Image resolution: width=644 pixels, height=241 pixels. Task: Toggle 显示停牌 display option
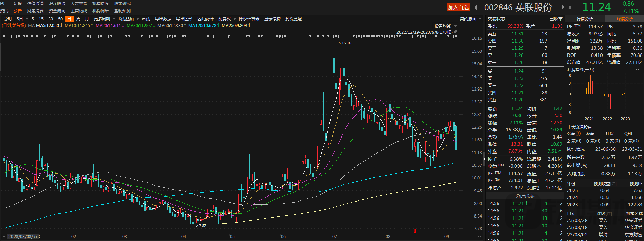click(x=272, y=19)
